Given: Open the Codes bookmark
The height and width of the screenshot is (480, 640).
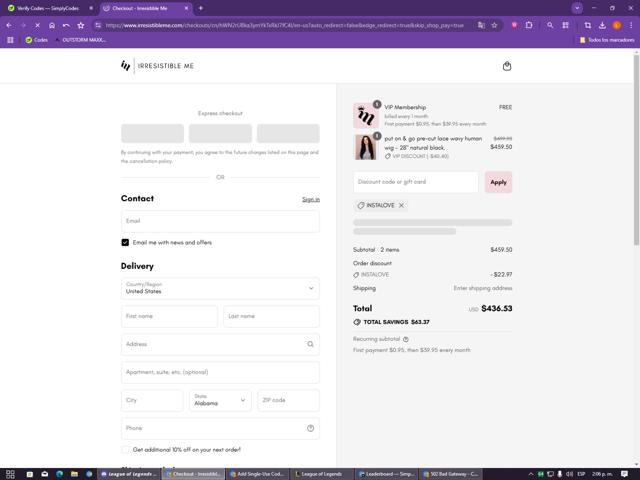Looking at the screenshot, I should 37,40.
